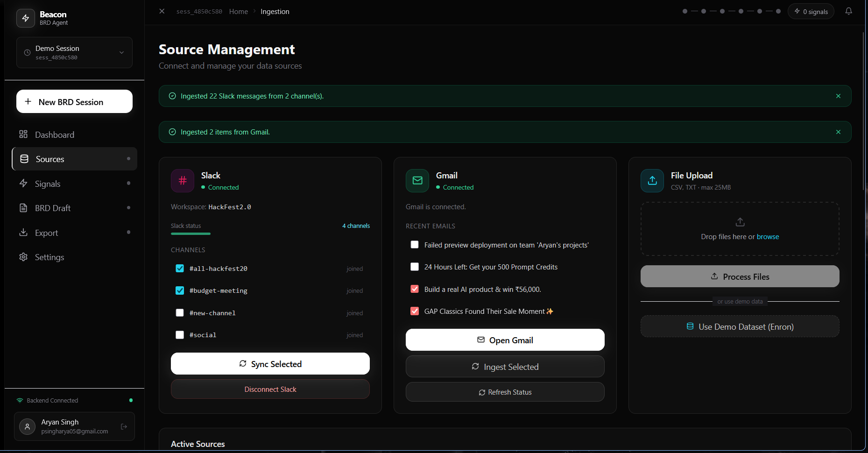Click the Process Files button

(740, 276)
